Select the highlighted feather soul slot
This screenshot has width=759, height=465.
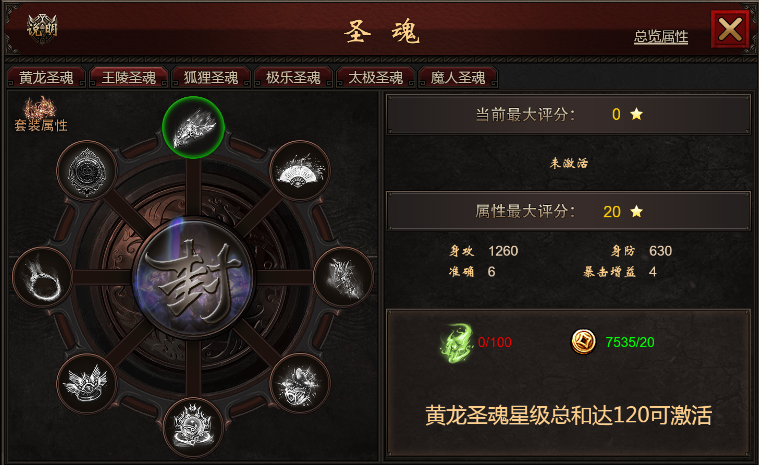click(193, 127)
